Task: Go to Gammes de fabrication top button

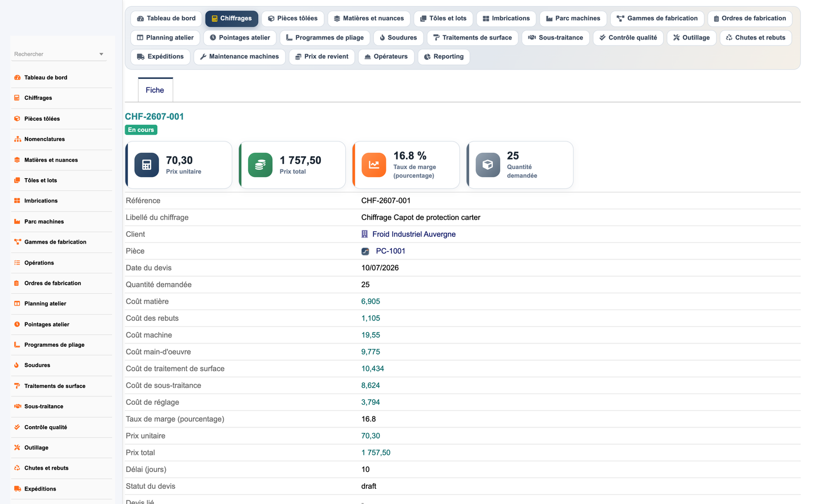Action: click(x=657, y=19)
